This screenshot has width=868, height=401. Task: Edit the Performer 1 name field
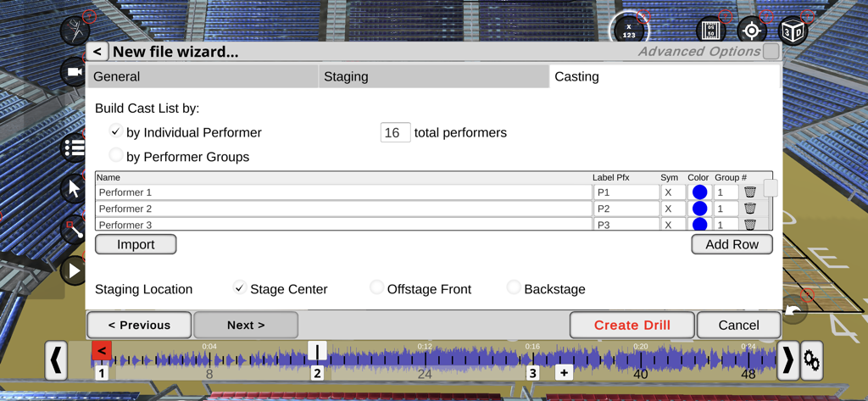[344, 192]
